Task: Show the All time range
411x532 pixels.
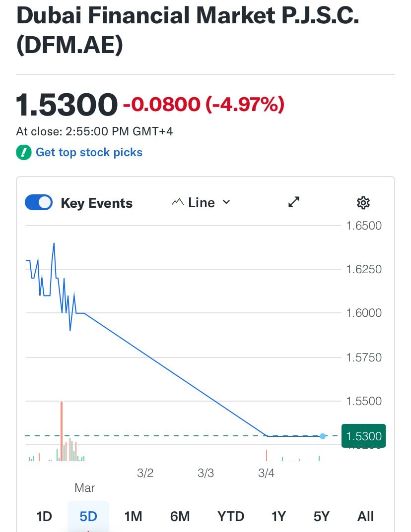Action: click(365, 516)
